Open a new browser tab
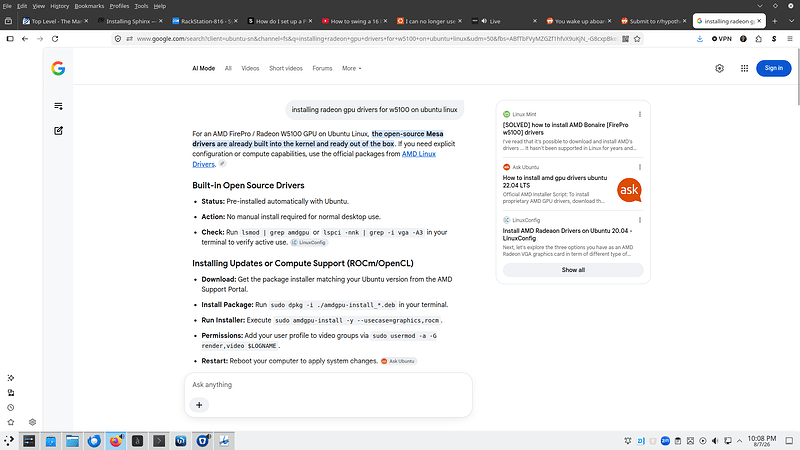800x450 pixels. click(x=774, y=21)
